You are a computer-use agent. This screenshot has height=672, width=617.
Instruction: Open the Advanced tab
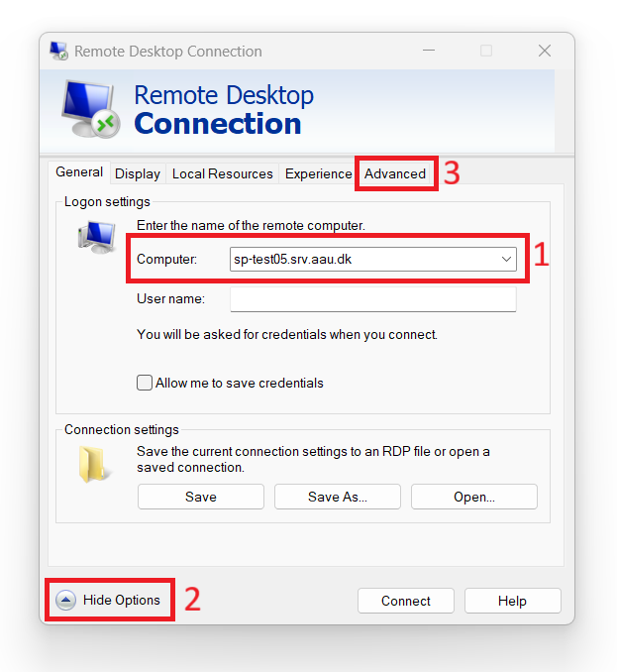pyautogui.click(x=395, y=174)
